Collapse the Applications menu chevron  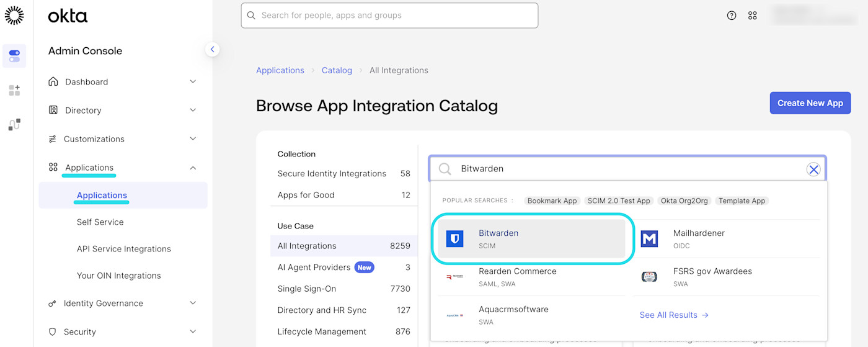[x=193, y=168]
